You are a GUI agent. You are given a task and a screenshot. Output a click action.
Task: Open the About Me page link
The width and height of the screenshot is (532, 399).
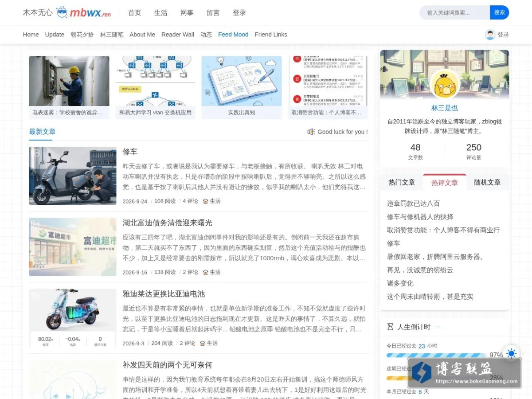tap(142, 35)
